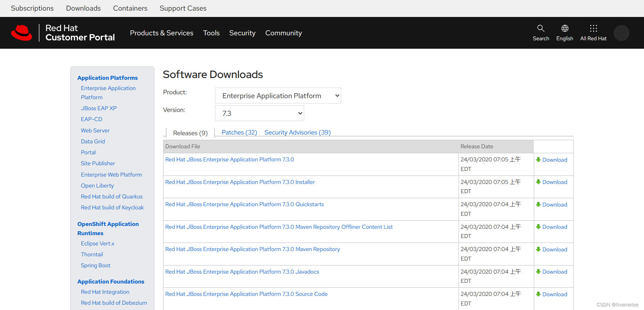644x310 pixels.
Task: Open Red Hat build of Quarkus link
Action: [x=112, y=196]
